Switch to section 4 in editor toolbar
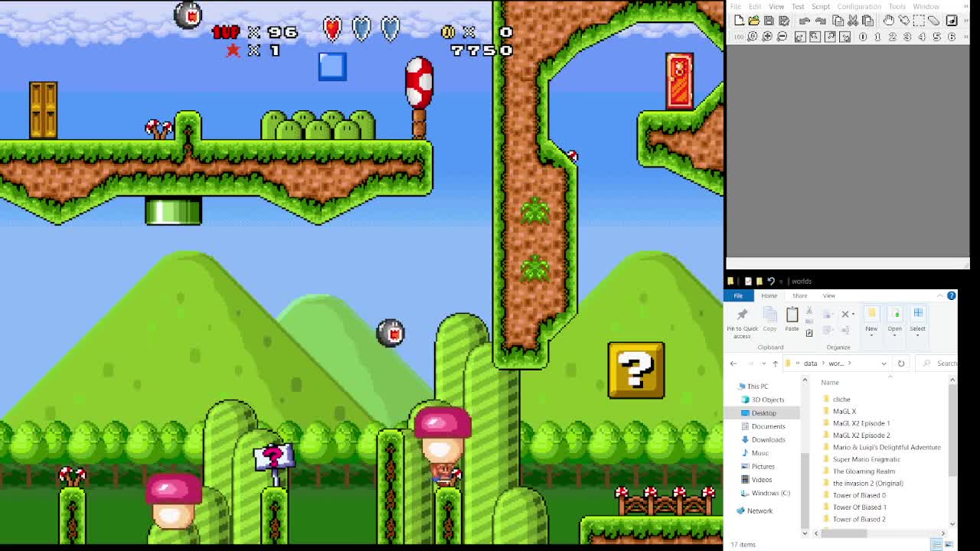Screen dimensions: 980x551 [922, 36]
